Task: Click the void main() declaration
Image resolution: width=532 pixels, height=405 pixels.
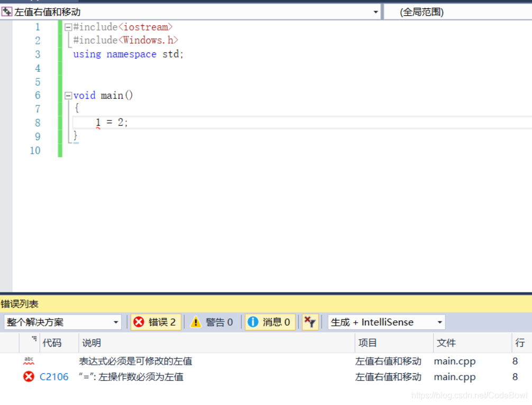Action: click(103, 95)
